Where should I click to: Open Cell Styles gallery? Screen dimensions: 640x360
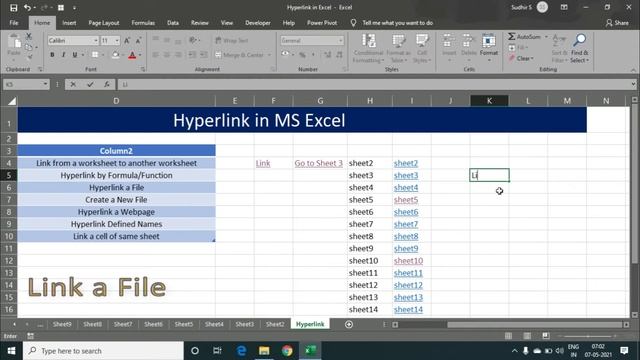422,49
